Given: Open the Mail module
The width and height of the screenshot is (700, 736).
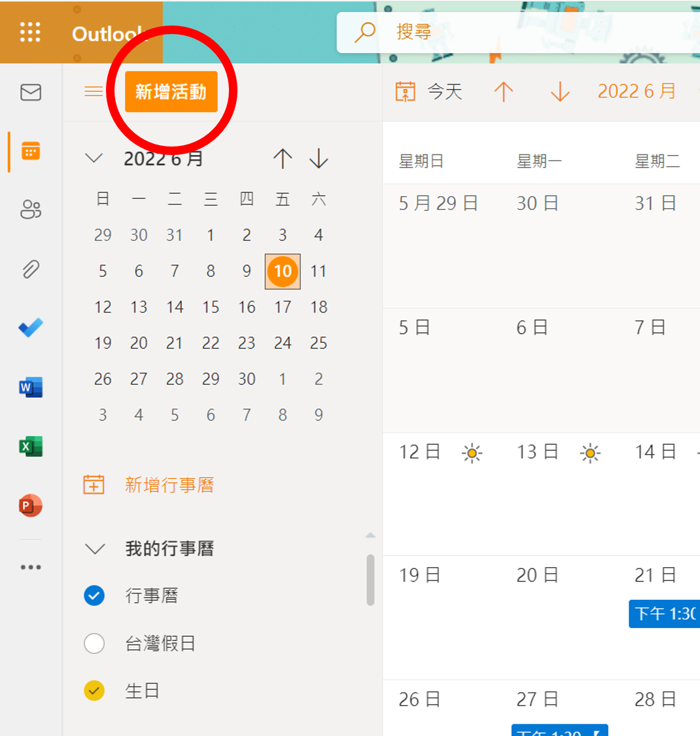Looking at the screenshot, I should [31, 92].
